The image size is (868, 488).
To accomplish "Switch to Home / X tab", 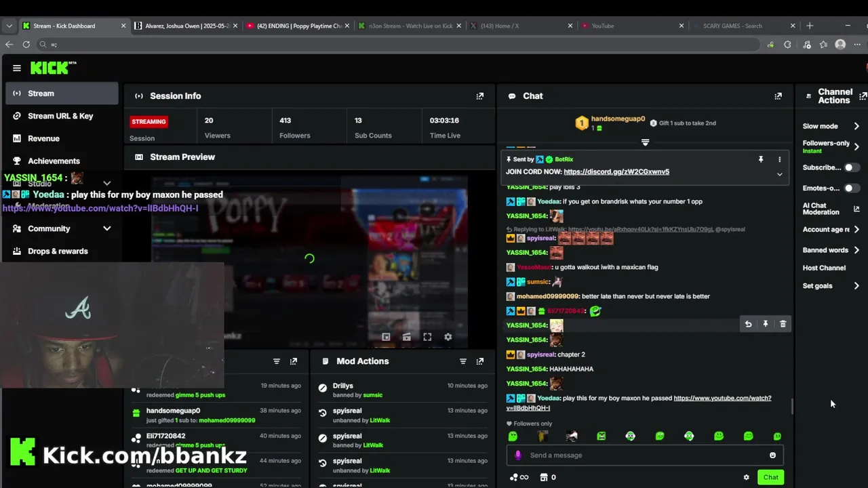I will (521, 26).
